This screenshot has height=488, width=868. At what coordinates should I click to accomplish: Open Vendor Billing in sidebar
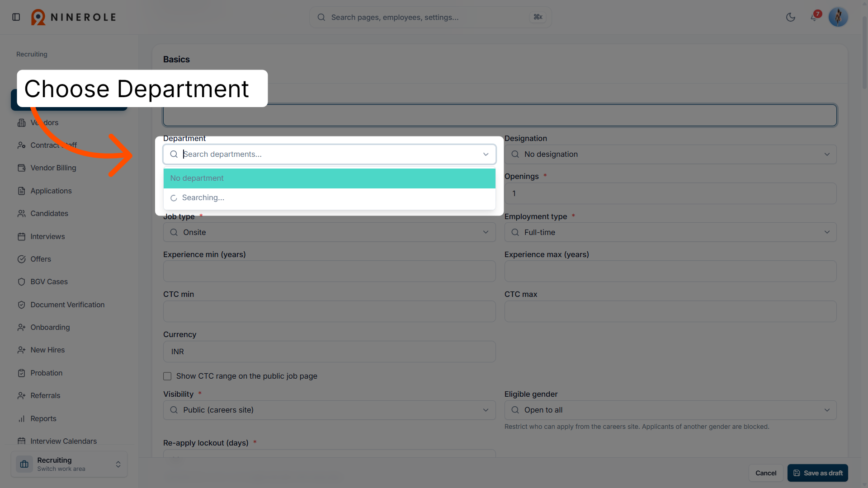click(53, 168)
